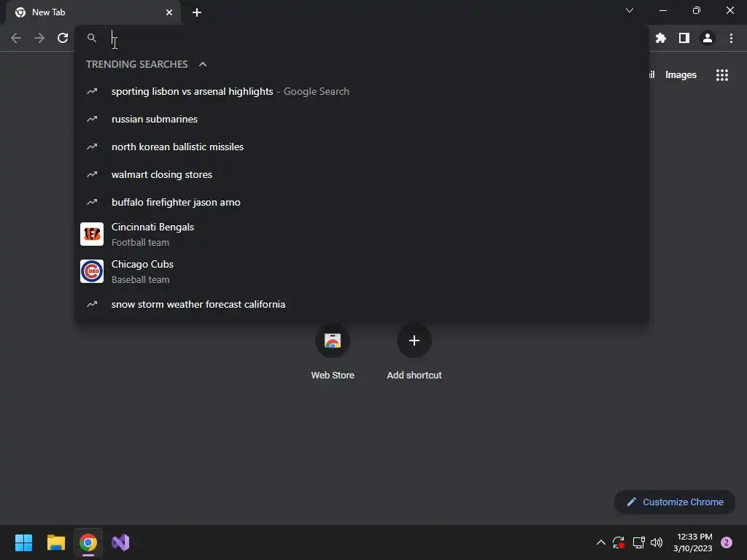This screenshot has height=560, width=747.
Task: Open File Explorer from taskbar
Action: coord(55,542)
